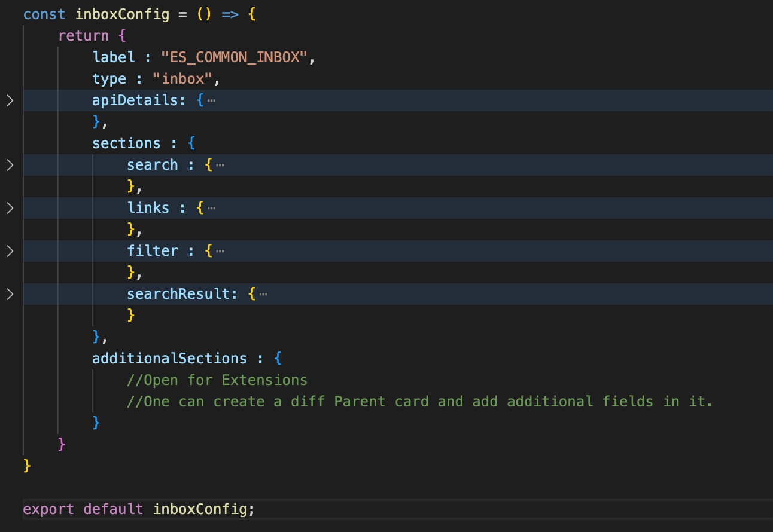Image resolution: width=773 pixels, height=532 pixels.
Task: Unfold the links section using gutter arrow
Action: pos(10,208)
